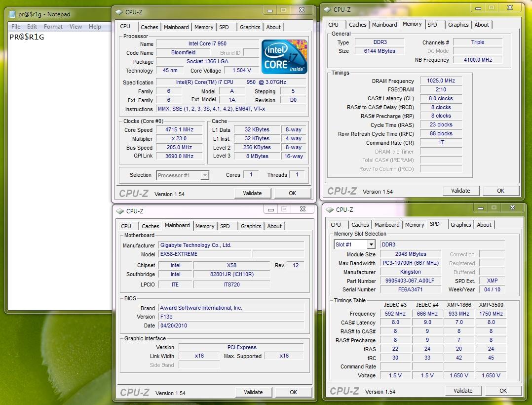Screen dimensions: 532x405
Task: Click the Serial Number value FE6A3471
Action: point(410,289)
